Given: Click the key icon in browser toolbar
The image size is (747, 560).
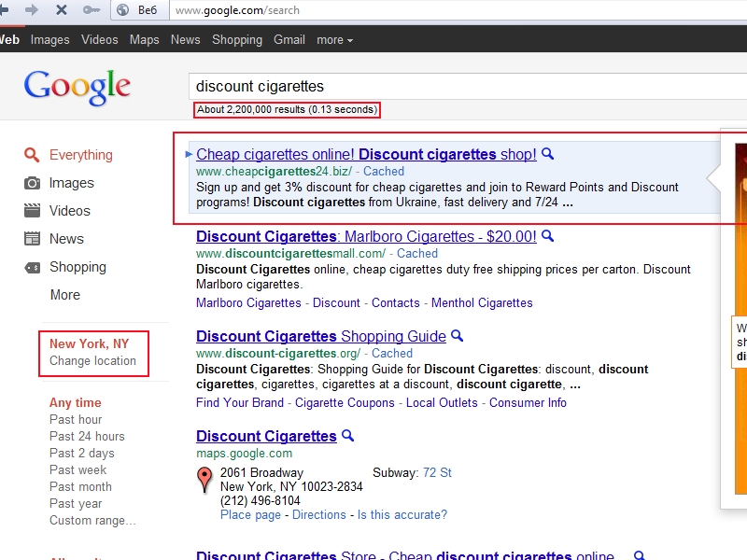Looking at the screenshot, I should [91, 9].
